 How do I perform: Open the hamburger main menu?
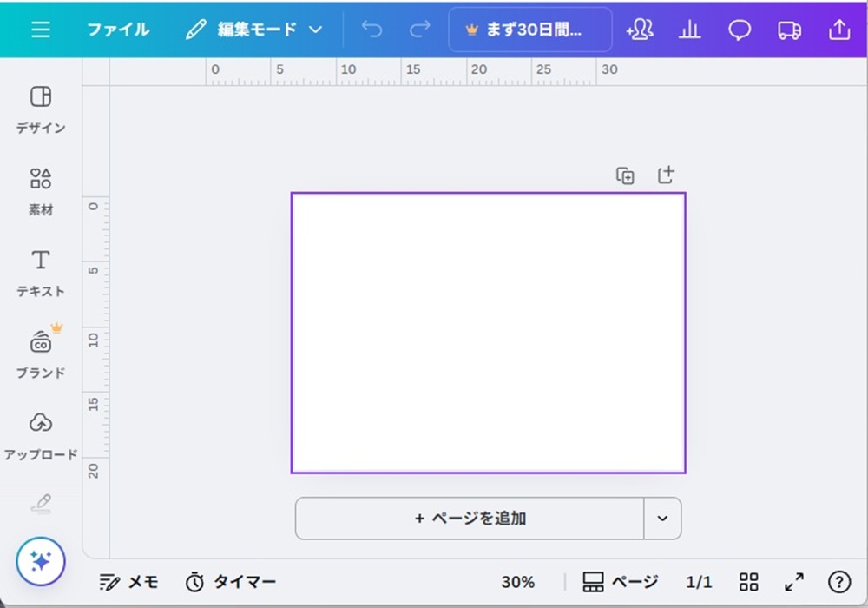coord(41,30)
